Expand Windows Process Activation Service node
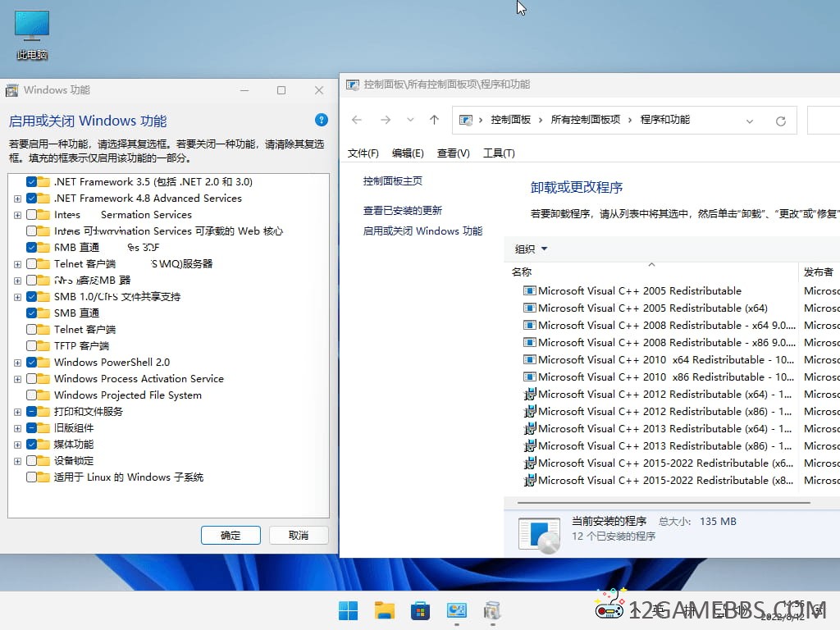 tap(18, 379)
